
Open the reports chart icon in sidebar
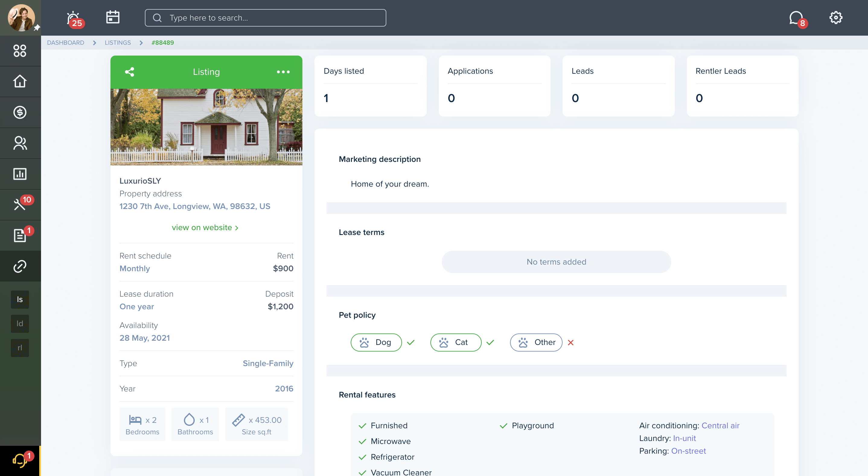[20, 174]
